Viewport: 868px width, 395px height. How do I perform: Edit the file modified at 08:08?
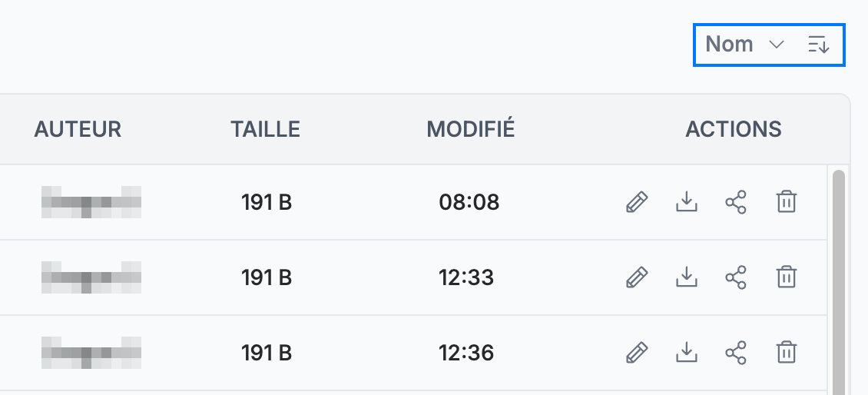point(637,202)
